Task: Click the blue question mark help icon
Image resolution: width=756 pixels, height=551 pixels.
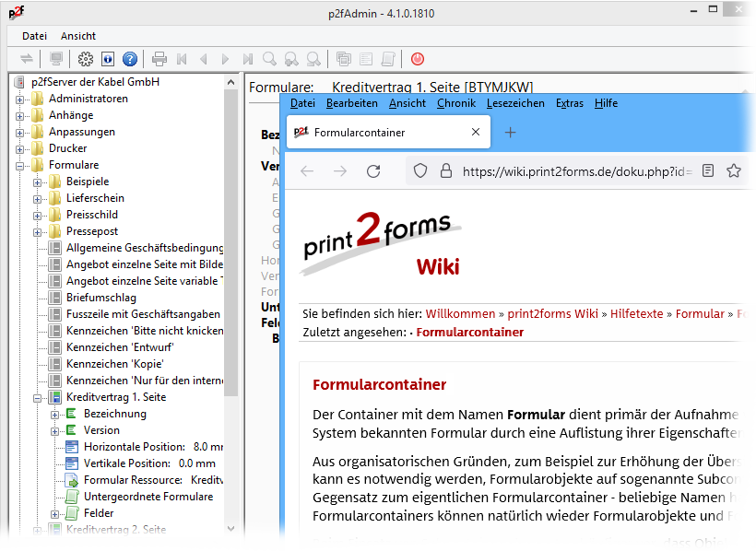Action: coord(130,59)
